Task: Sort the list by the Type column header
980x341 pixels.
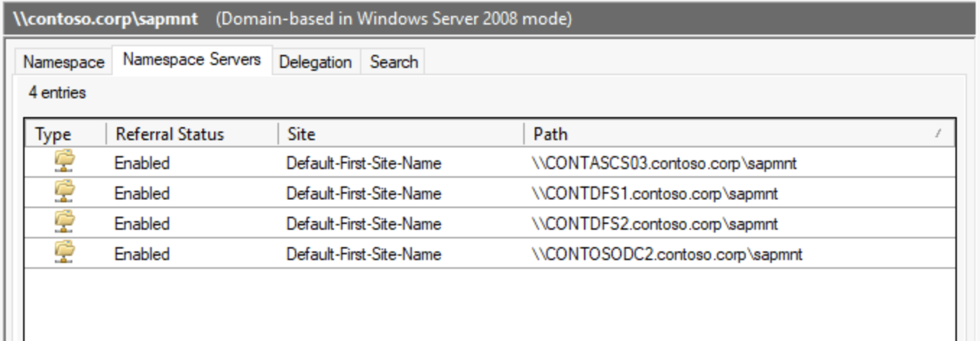Action: [64, 134]
